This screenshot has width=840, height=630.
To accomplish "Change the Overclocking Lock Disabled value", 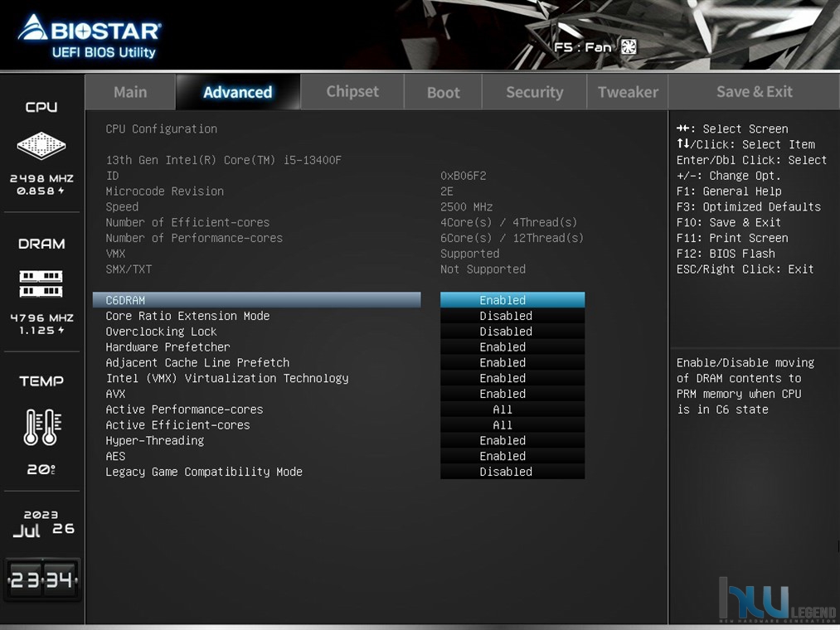I will tap(512, 331).
